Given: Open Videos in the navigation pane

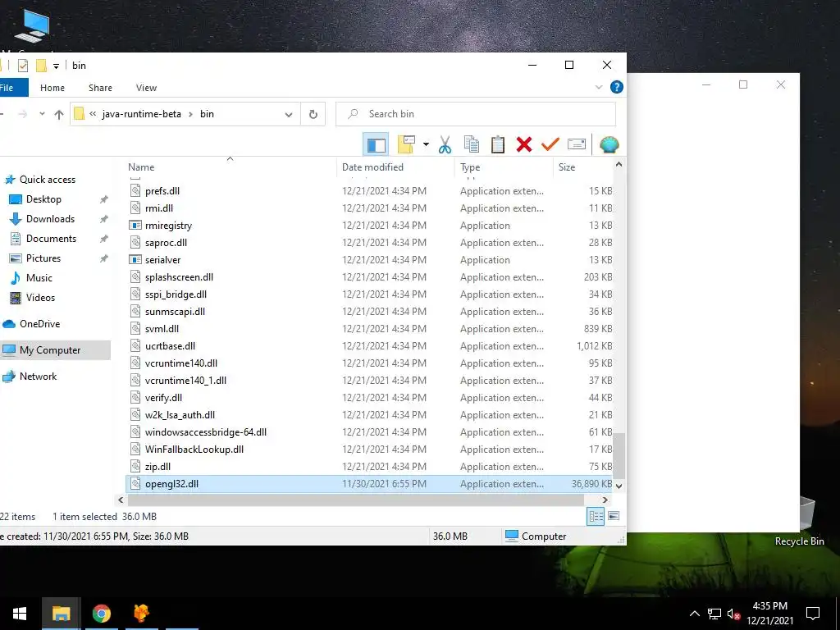Looking at the screenshot, I should pyautogui.click(x=40, y=298).
